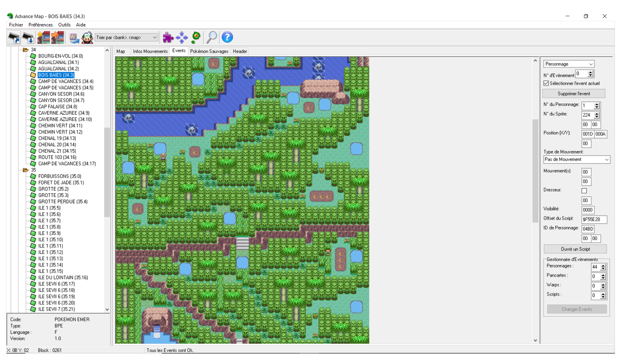Click the map view vertical scrollbar thumb
Screen dimensions: 618x364
(x=535, y=171)
